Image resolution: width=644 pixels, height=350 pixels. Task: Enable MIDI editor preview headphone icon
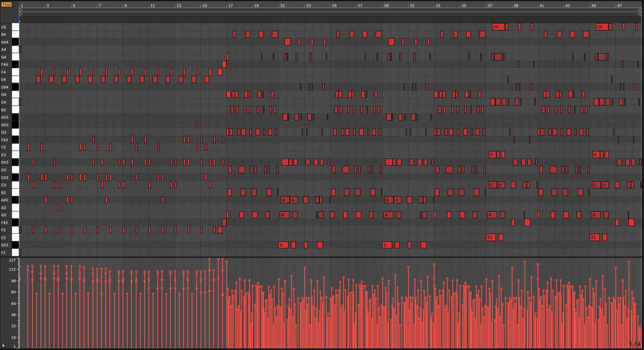tap(16, 20)
